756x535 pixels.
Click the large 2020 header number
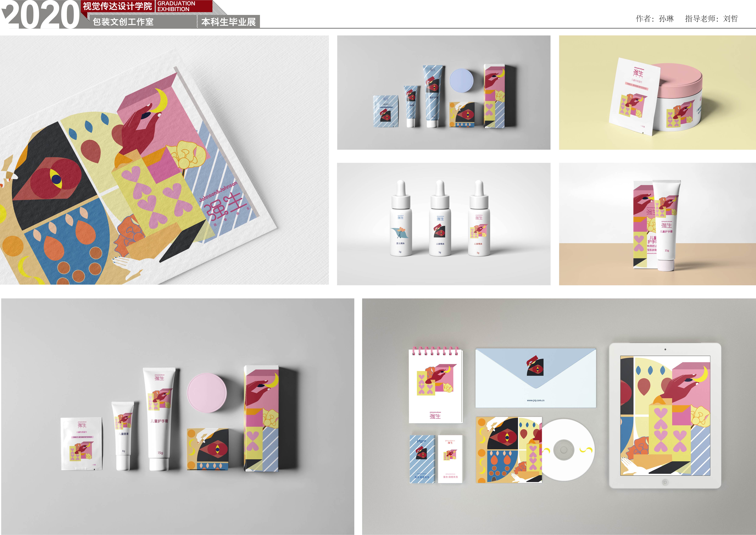point(41,15)
